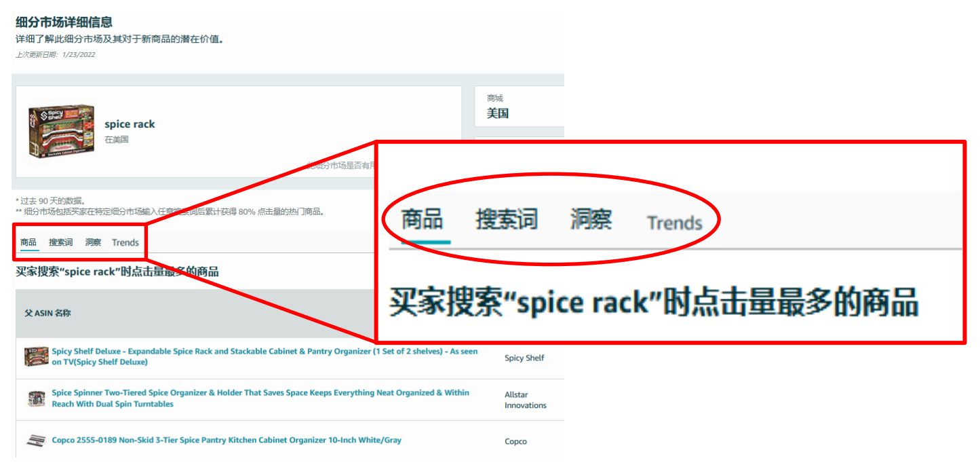980x469 pixels.
Task: Click the 上次更新日期 1/23/2022 text
Action: [56, 54]
